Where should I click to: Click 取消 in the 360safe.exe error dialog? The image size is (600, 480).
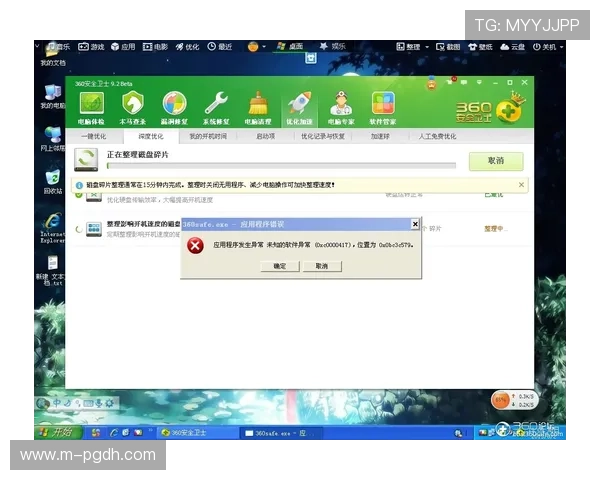(321, 266)
